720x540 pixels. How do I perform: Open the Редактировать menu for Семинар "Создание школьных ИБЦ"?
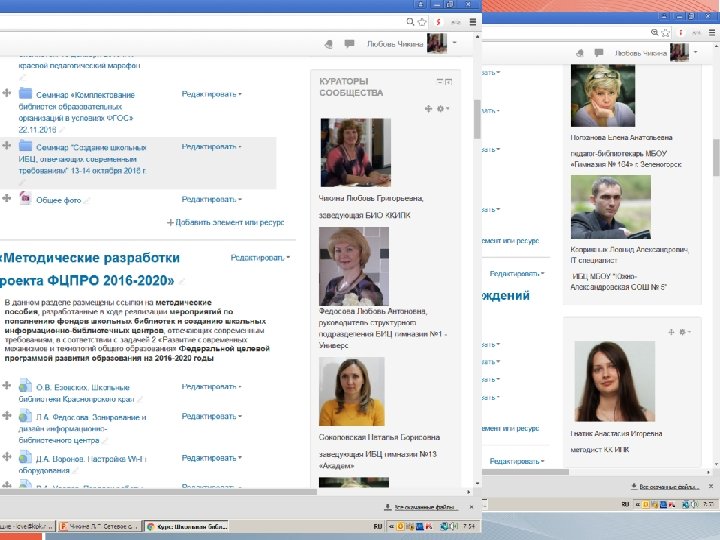pyautogui.click(x=211, y=147)
